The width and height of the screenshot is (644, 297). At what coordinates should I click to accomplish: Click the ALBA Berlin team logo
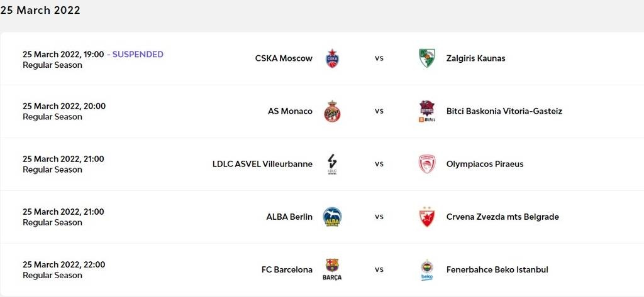pos(331,217)
